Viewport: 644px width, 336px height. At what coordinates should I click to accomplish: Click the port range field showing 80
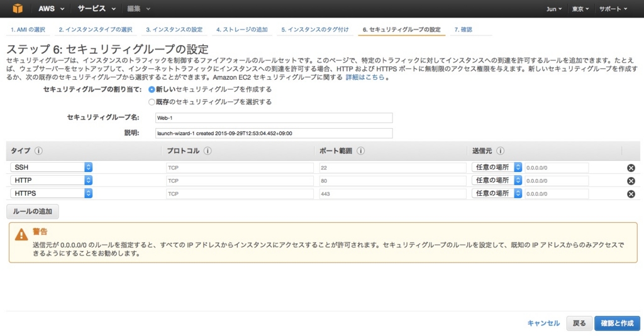click(392, 181)
